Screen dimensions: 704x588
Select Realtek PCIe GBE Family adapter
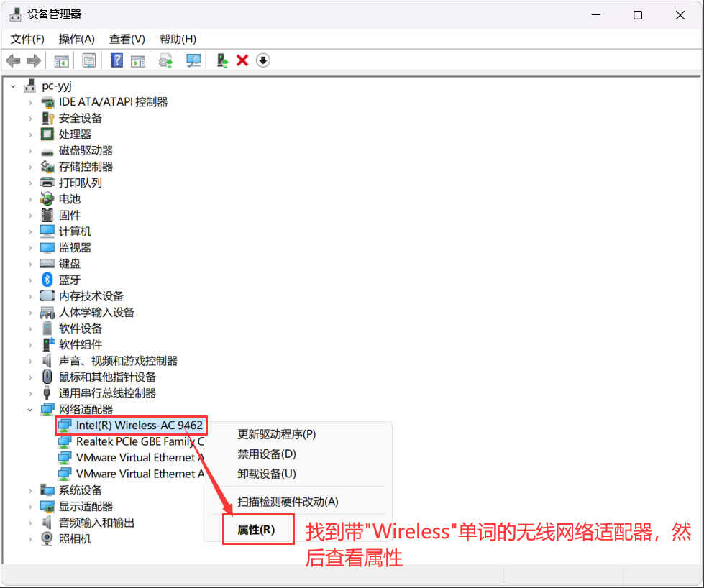[140, 441]
